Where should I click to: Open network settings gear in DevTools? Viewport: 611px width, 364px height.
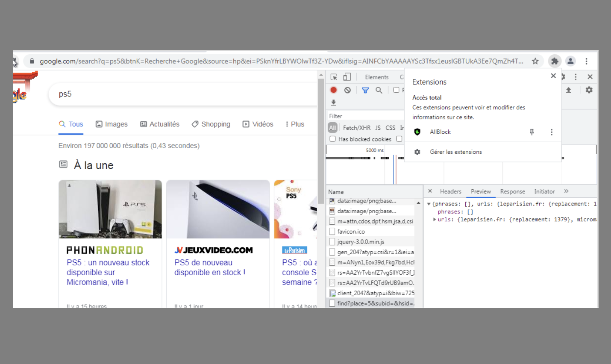[589, 90]
